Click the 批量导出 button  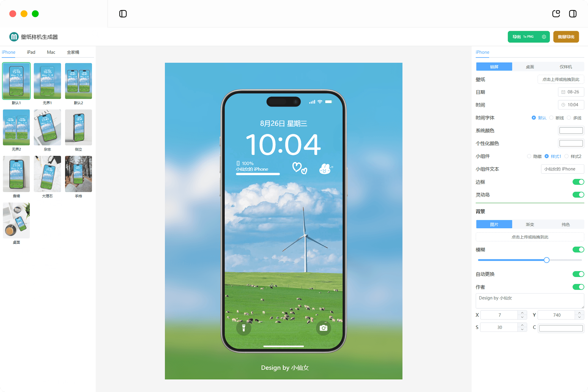(566, 37)
